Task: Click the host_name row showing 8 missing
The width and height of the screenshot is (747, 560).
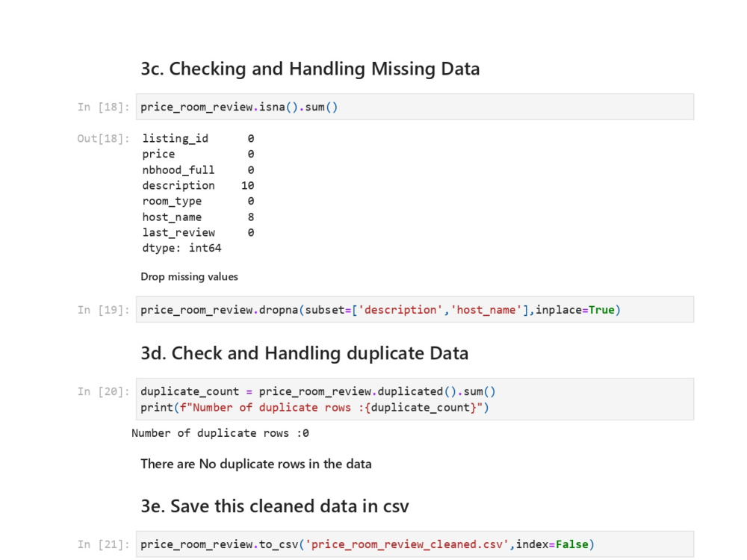Action: coord(198,217)
